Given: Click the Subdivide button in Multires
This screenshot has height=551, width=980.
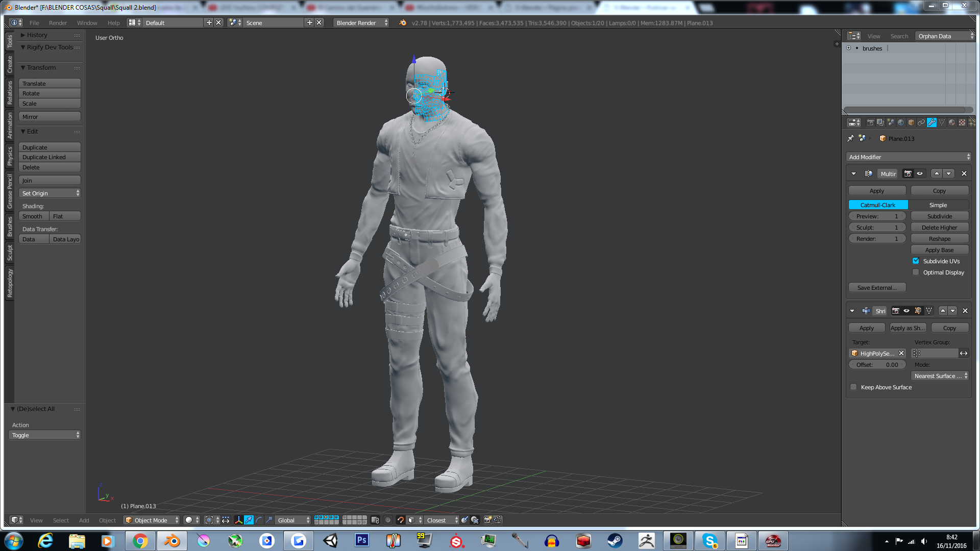Looking at the screenshot, I should tap(940, 216).
